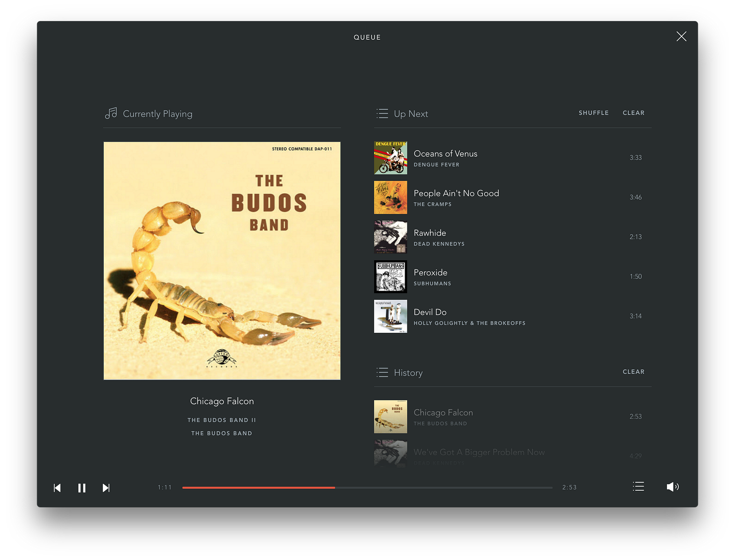Click the 2:53 total time in player bar
Image resolution: width=735 pixels, height=560 pixels.
pos(570,487)
